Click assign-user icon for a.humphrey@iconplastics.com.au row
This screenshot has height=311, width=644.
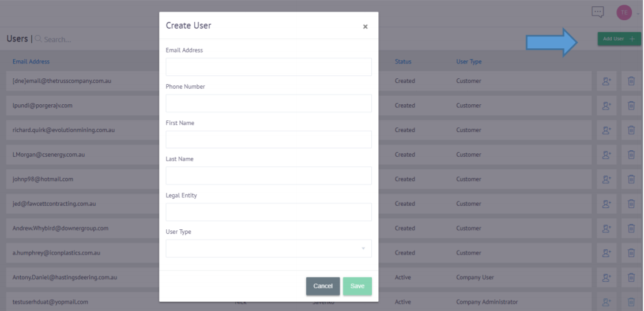point(606,253)
